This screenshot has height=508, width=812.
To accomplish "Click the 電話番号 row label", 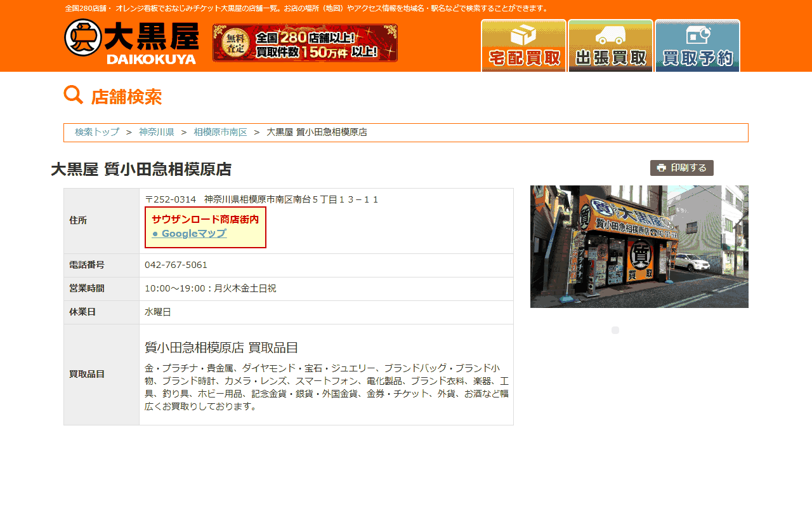I will pos(87,265).
